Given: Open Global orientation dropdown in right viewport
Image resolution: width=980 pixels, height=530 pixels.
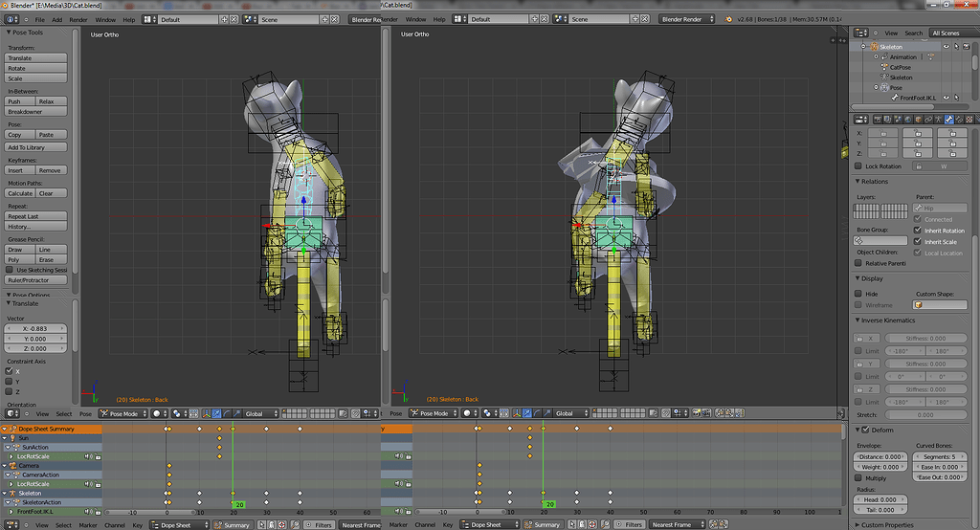Looking at the screenshot, I should [570, 413].
